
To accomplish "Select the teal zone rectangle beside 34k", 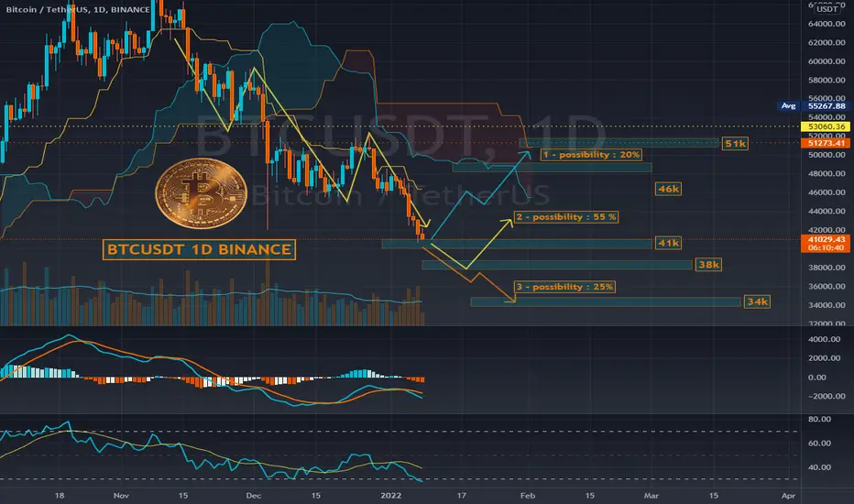I will (606, 301).
